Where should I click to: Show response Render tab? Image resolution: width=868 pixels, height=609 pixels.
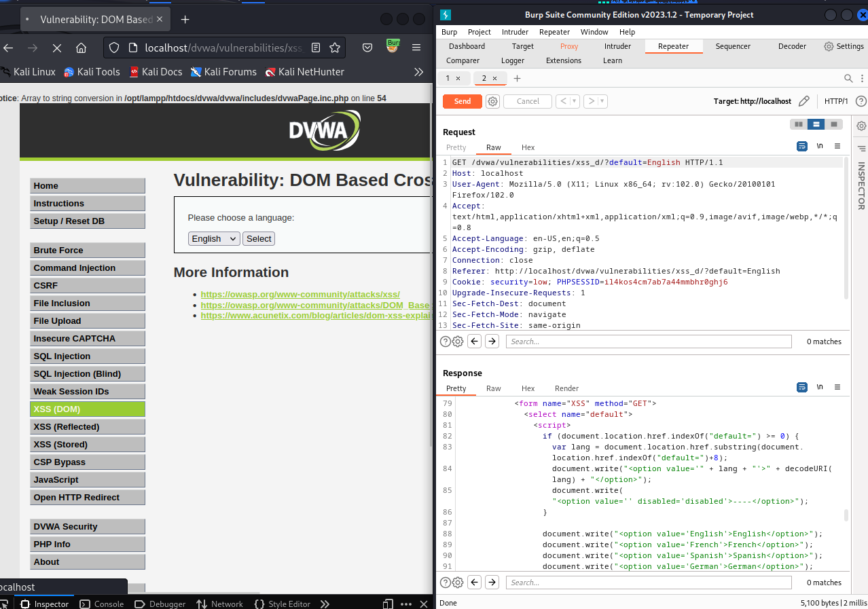point(566,388)
